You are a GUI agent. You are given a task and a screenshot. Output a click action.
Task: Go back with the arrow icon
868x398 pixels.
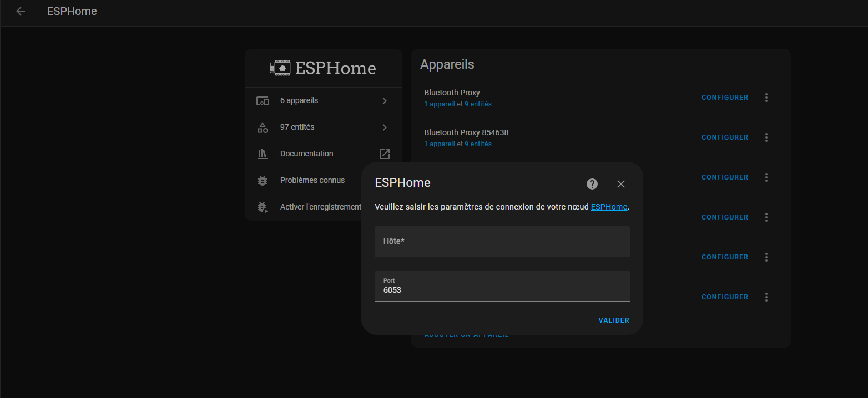point(21,11)
